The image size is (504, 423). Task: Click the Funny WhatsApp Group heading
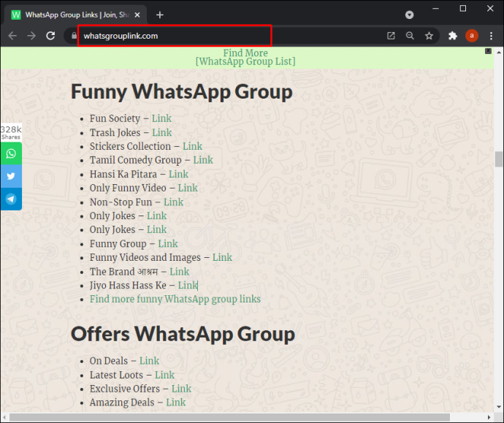pyautogui.click(x=182, y=92)
